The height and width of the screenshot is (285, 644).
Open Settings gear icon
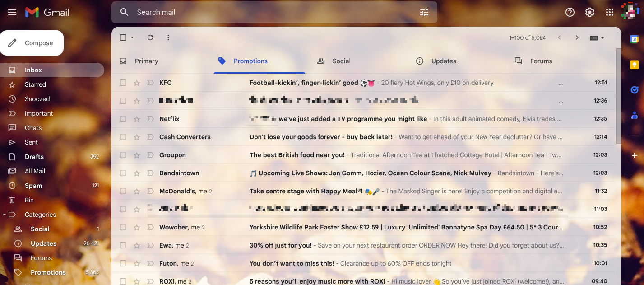tap(590, 12)
